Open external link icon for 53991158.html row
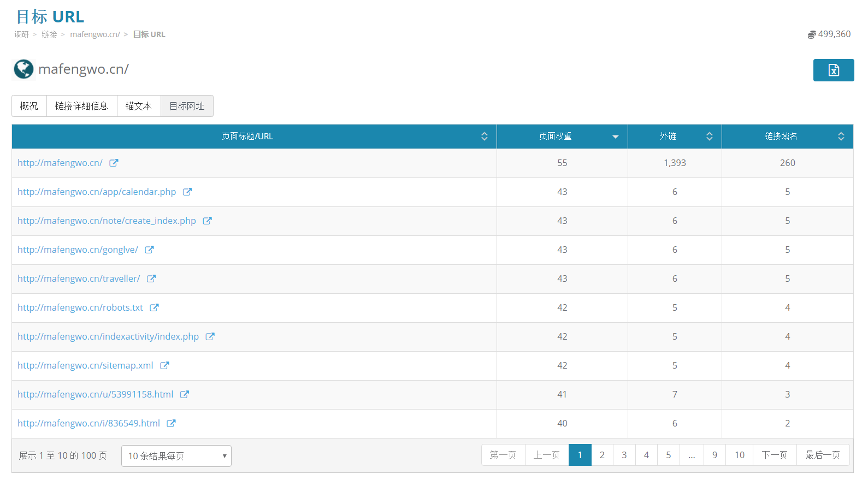This screenshot has height=480, width=868. click(x=185, y=394)
